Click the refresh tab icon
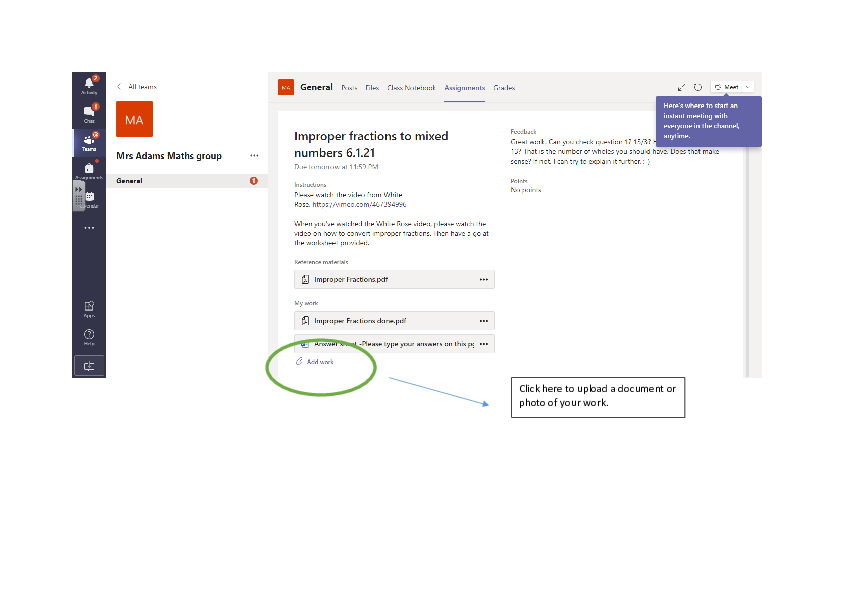Viewport: 842px width, 595px height. click(698, 88)
